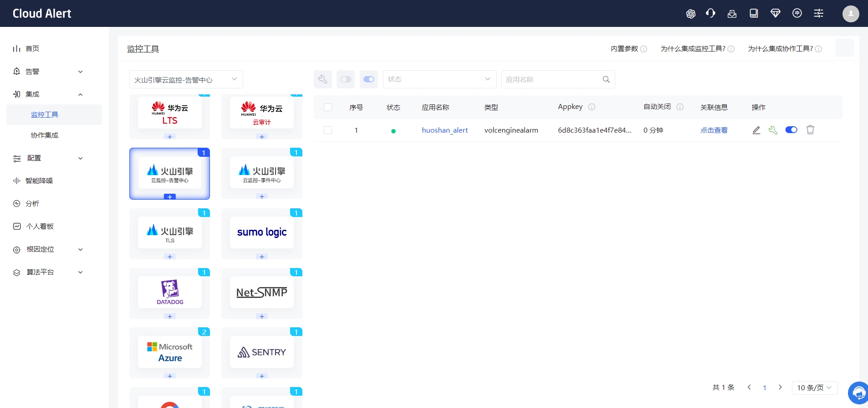This screenshot has width=868, height=408.
Task: Open the chat support bubble at bottom right
Action: (858, 393)
